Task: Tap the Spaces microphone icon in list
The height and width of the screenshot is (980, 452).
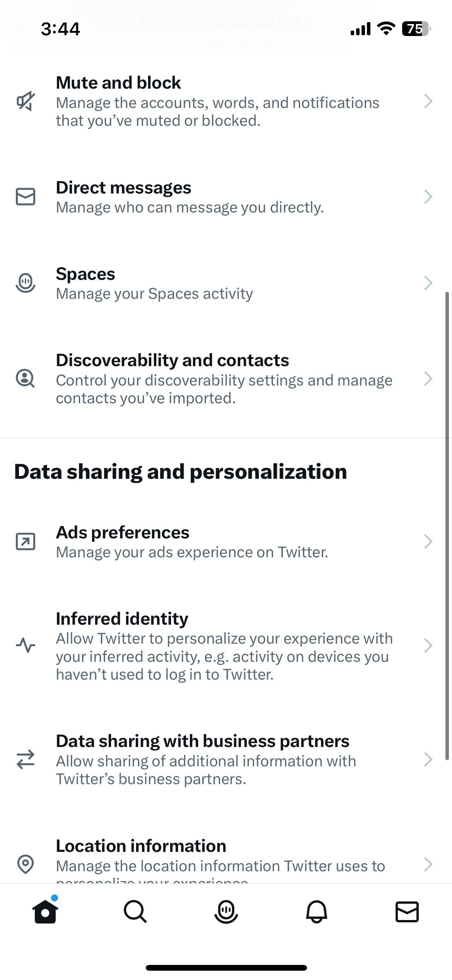Action: coord(26,283)
